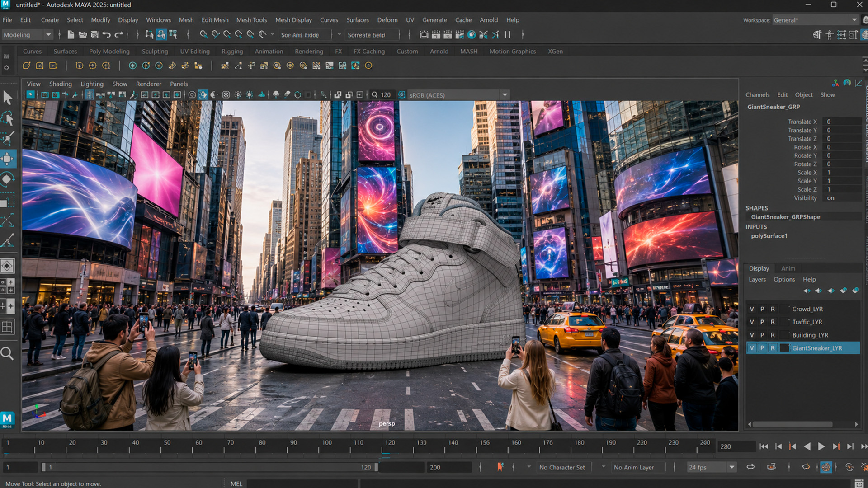Open the Layers menu in layer editor
The image size is (868, 488).
tap(757, 279)
